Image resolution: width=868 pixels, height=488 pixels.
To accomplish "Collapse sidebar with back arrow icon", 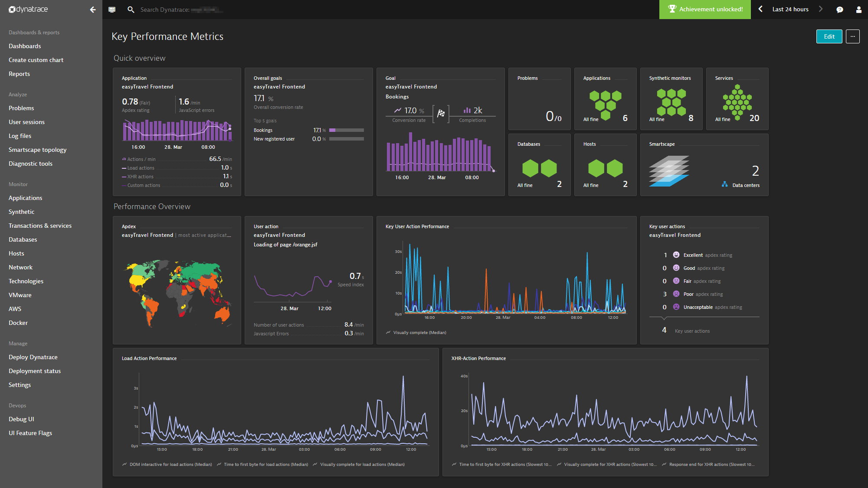I will click(92, 10).
